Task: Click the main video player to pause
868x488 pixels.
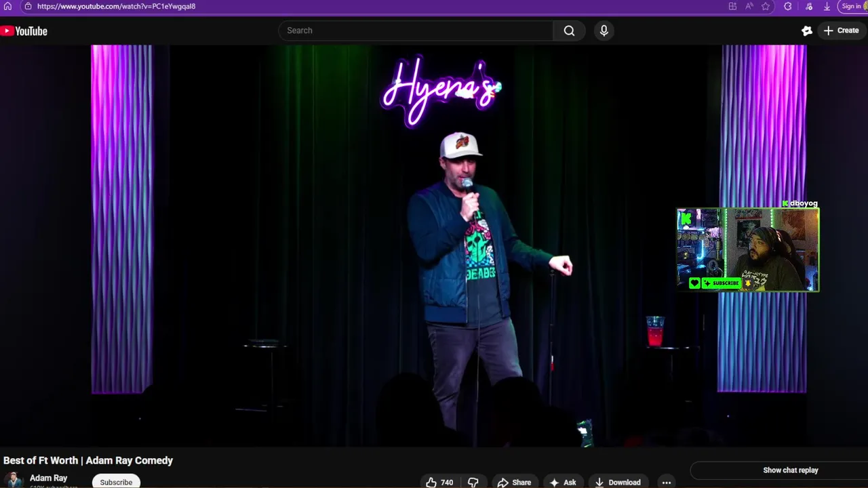Action: pos(434,246)
